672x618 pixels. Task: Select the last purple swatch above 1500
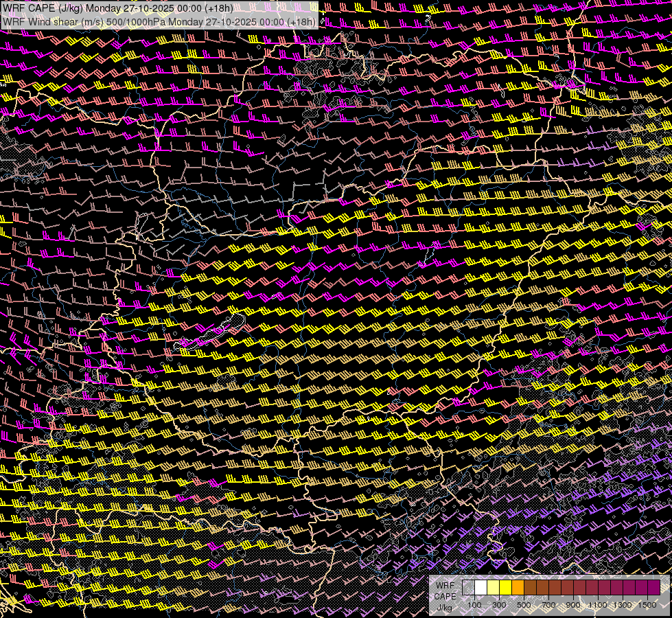pos(654,588)
